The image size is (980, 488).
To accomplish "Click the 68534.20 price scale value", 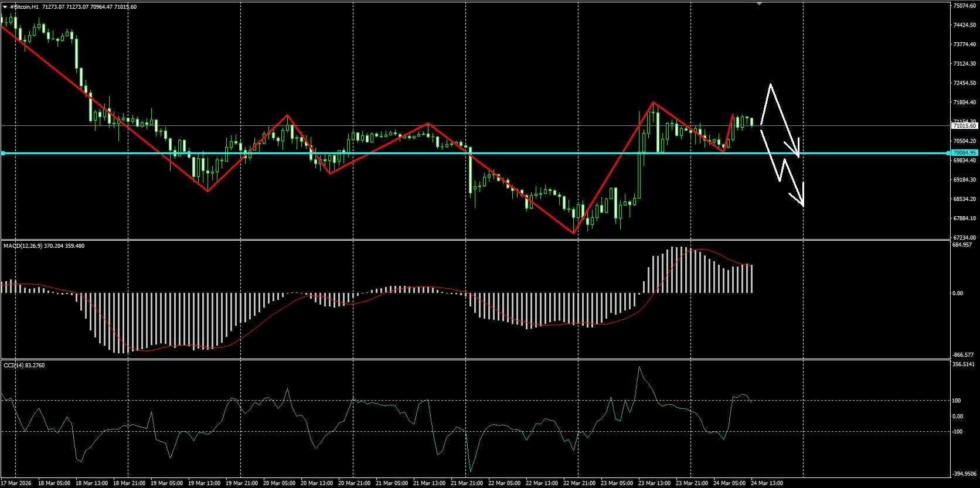I will click(964, 199).
